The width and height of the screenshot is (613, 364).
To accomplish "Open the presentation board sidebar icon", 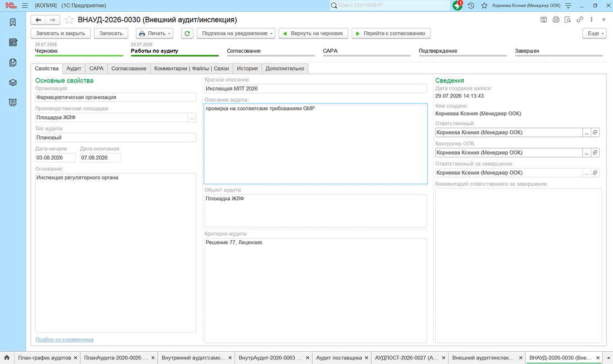I will (x=13, y=103).
